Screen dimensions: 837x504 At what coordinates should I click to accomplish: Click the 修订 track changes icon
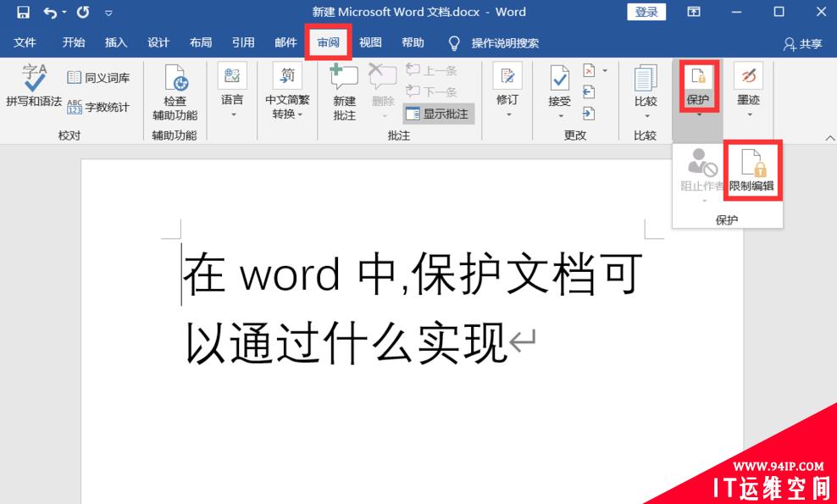[507, 76]
